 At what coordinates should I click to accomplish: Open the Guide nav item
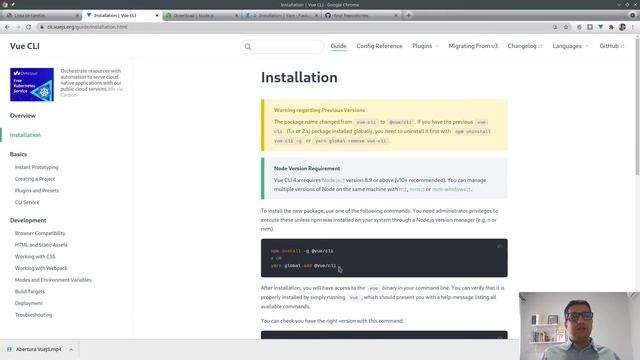338,46
